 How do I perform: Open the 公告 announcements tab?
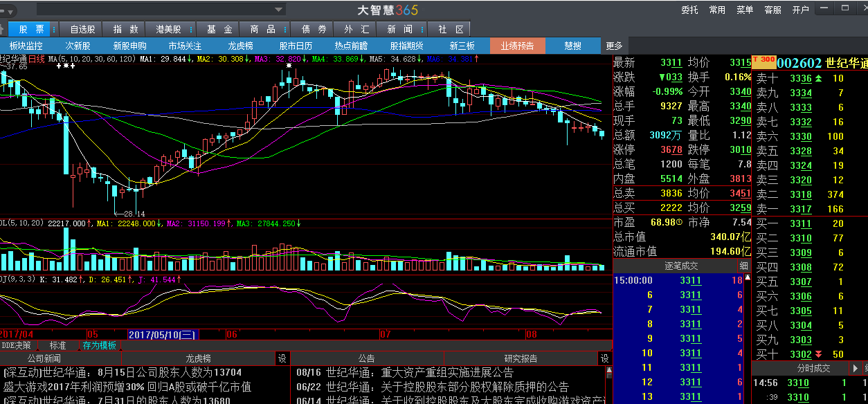click(367, 358)
